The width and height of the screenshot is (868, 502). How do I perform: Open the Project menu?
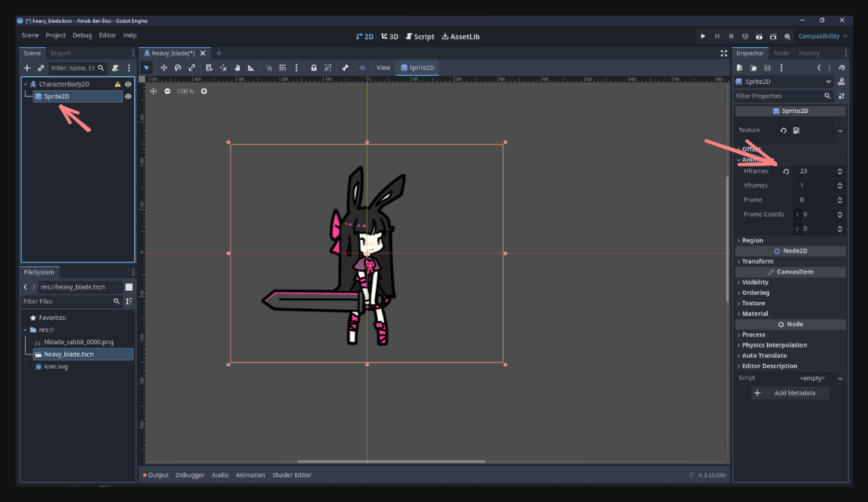(56, 35)
